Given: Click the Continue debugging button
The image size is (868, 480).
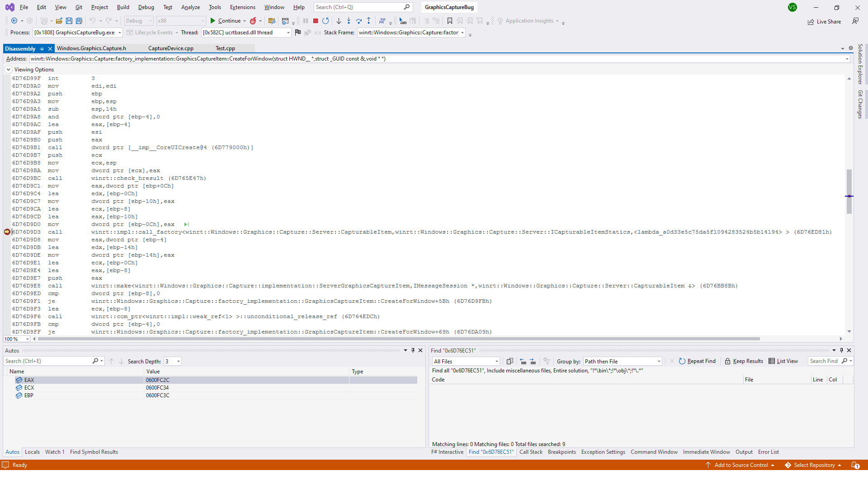Looking at the screenshot, I should (225, 21).
